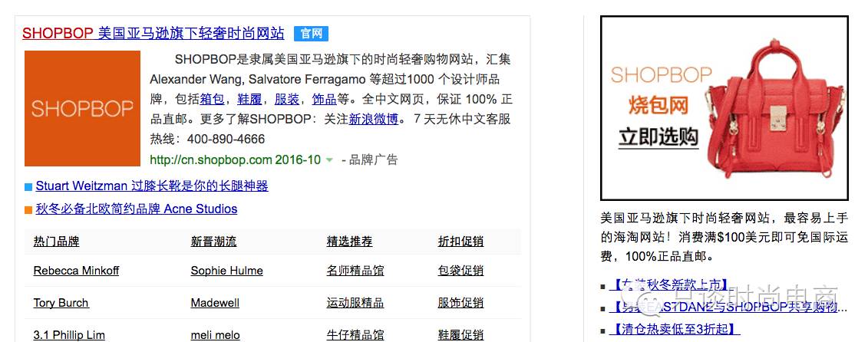
Task: Open the 箱包 link in description
Action: [212, 99]
